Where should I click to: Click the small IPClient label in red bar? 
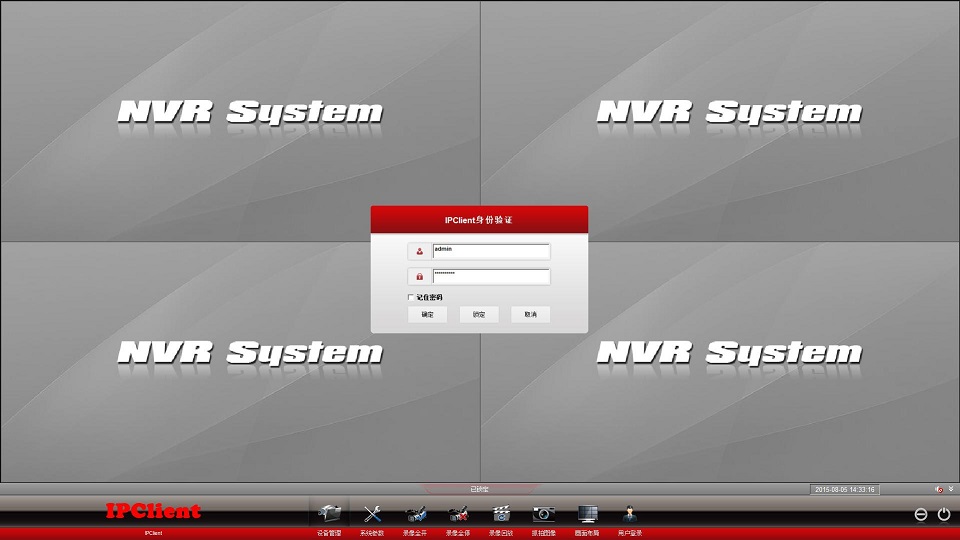click(x=153, y=533)
